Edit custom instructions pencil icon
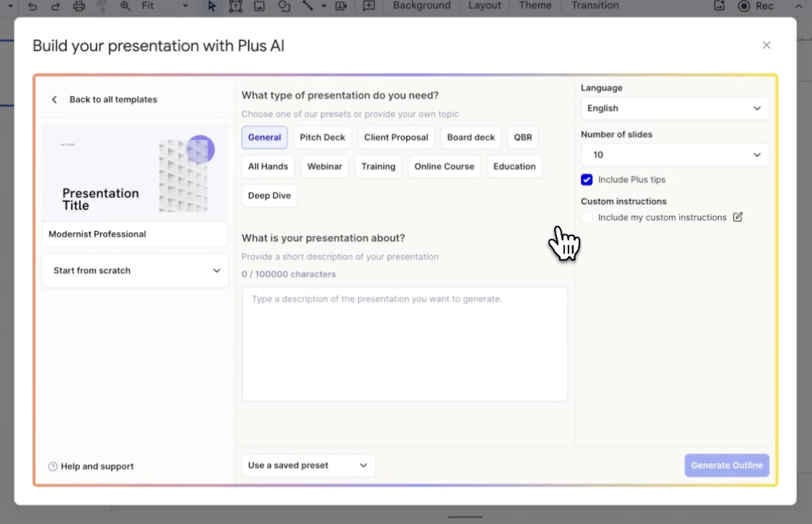The image size is (812, 524). pos(738,217)
